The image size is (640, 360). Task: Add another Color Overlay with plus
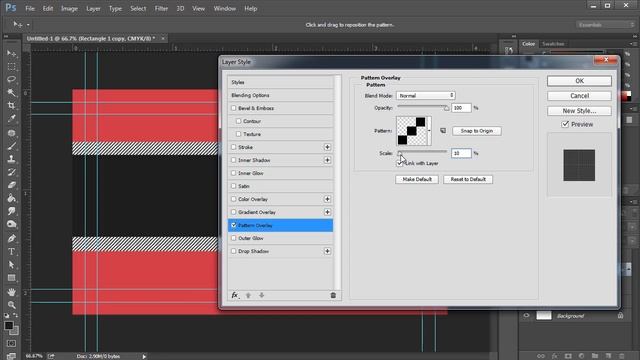click(327, 199)
